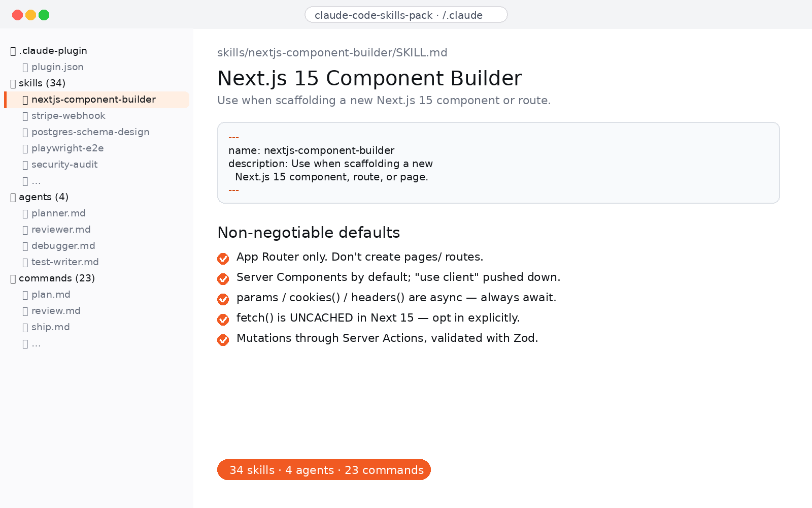
Task: Click the claude-code-skills-pack title bar field
Action: pyautogui.click(x=406, y=15)
